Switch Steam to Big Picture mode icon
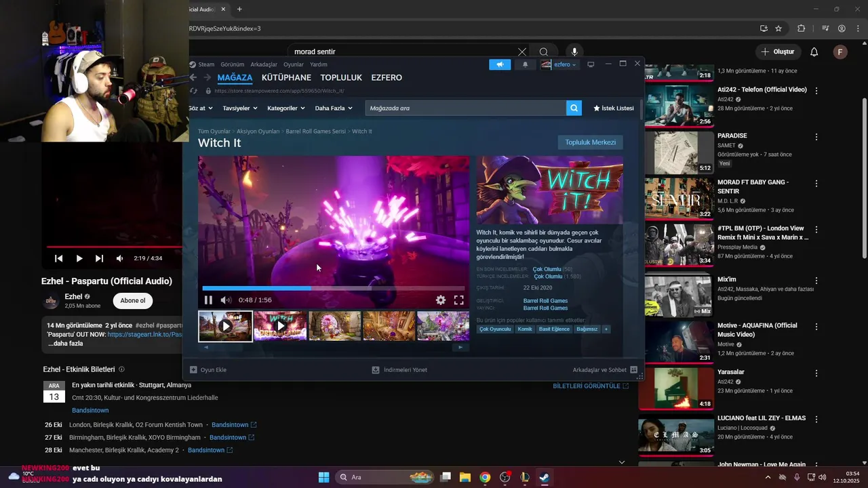This screenshot has width=868, height=488. pos(591,64)
